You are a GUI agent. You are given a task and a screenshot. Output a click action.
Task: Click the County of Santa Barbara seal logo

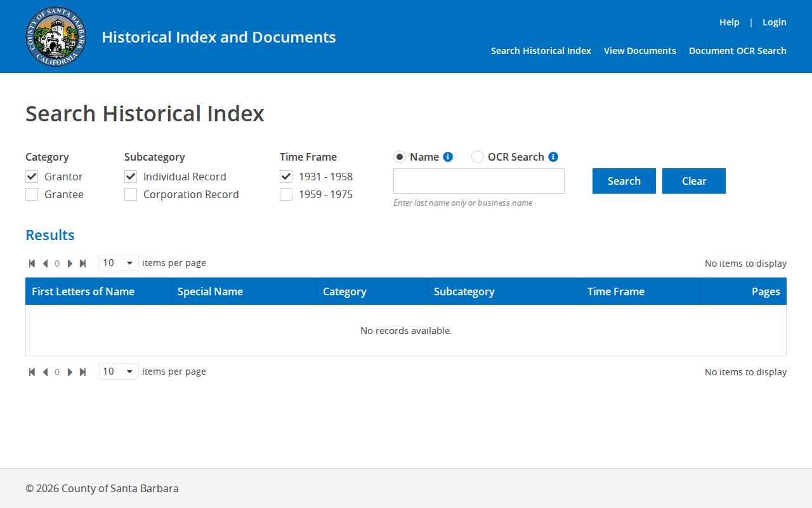tap(56, 37)
